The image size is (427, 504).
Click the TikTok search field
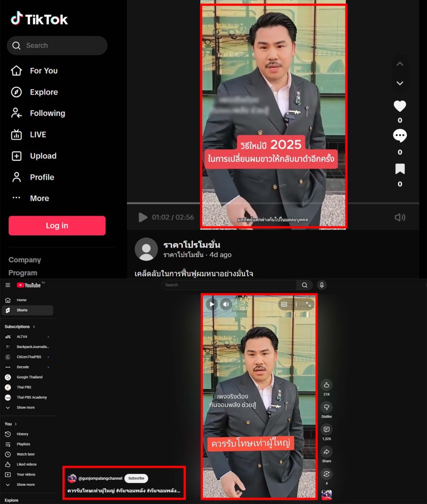57,45
